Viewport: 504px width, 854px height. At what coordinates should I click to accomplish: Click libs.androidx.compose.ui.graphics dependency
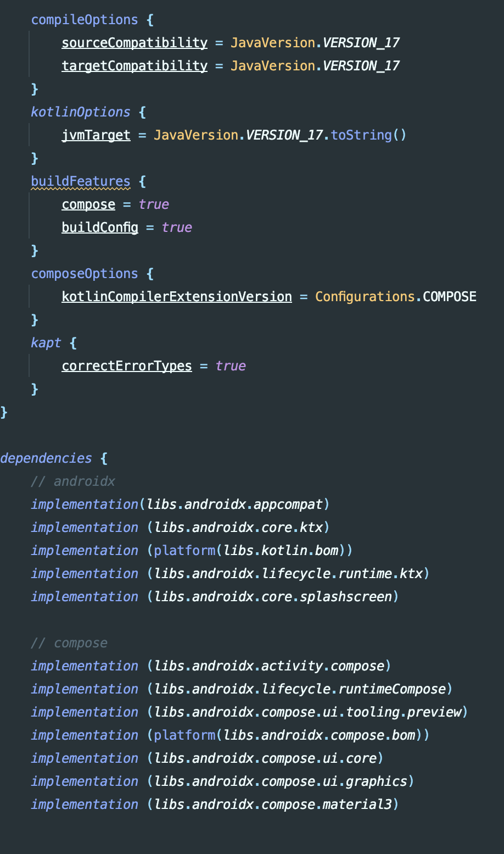point(281,781)
